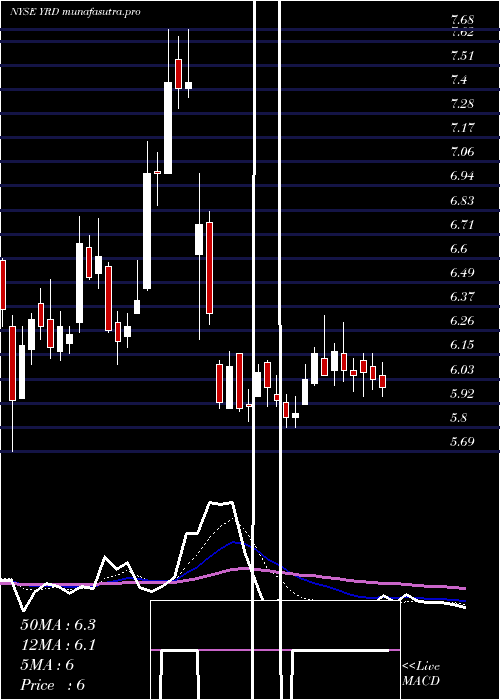Click the 6.49 price axis label

462,273
